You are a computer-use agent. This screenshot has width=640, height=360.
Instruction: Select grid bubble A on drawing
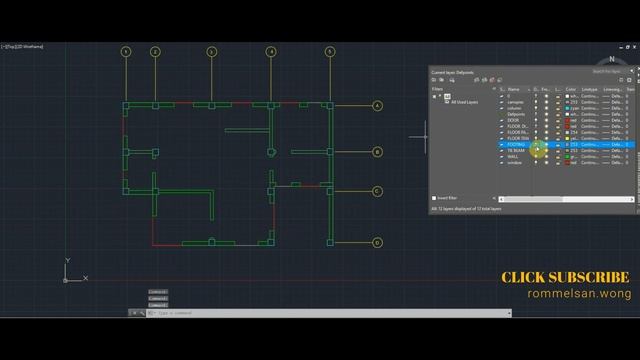tap(377, 106)
